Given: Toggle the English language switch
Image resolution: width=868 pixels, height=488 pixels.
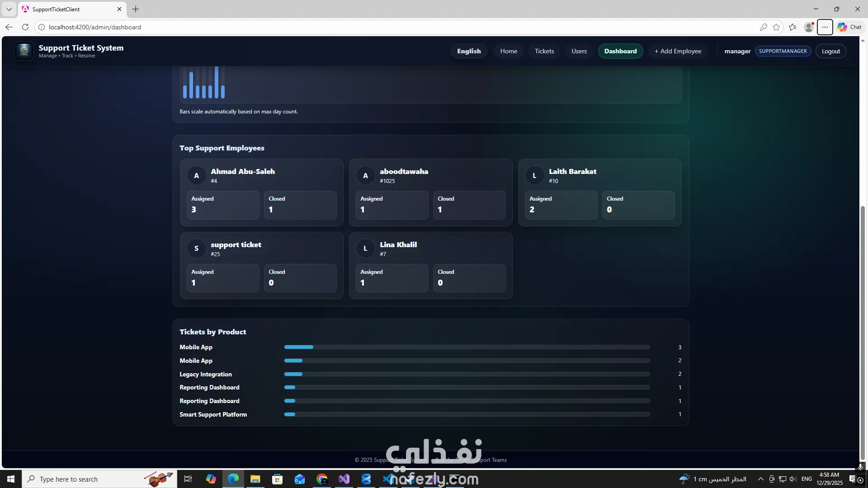Looking at the screenshot, I should pyautogui.click(x=469, y=51).
